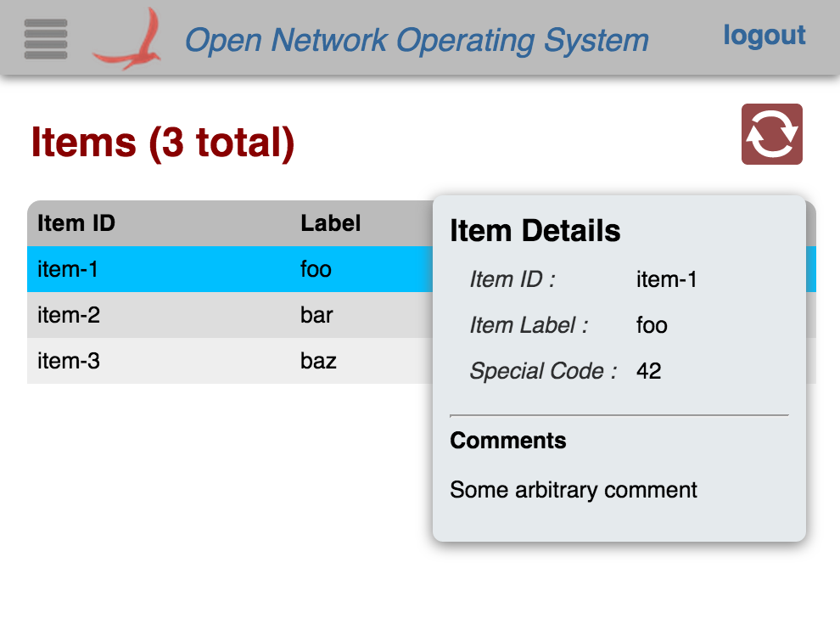Select the item-1 cell in the table
The width and height of the screenshot is (840, 630).
(68, 269)
